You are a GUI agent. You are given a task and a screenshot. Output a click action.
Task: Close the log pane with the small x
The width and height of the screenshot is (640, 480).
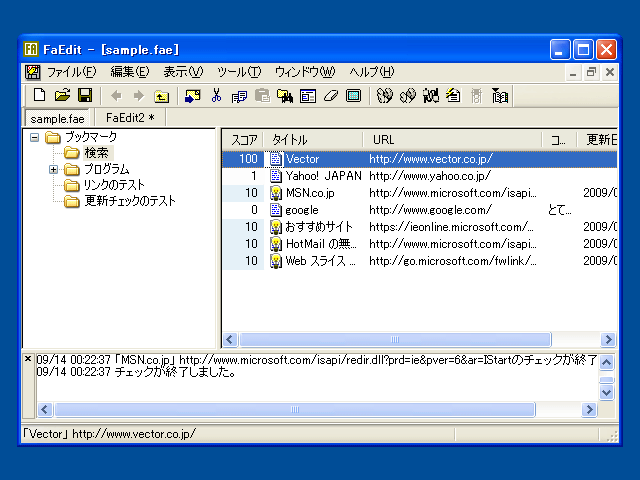[x=28, y=359]
